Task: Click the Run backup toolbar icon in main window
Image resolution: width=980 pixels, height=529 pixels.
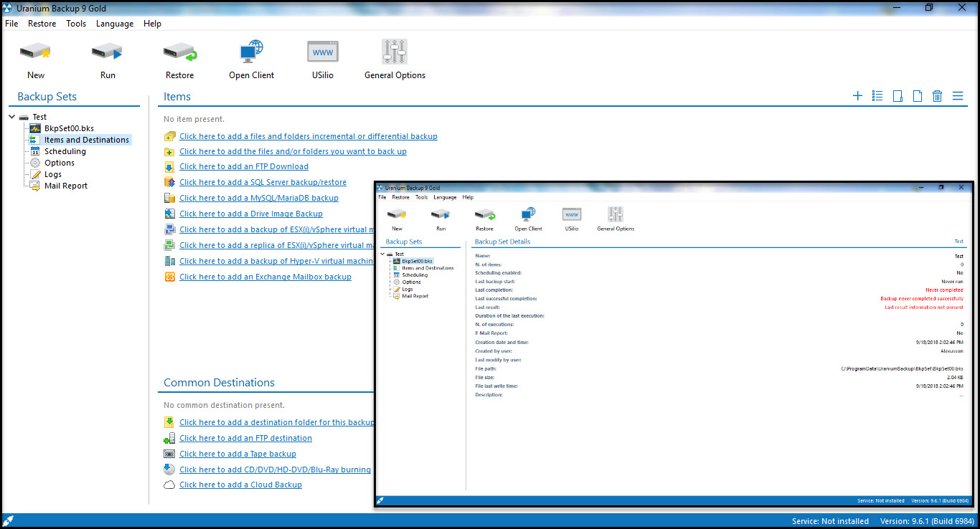Action: (x=108, y=52)
